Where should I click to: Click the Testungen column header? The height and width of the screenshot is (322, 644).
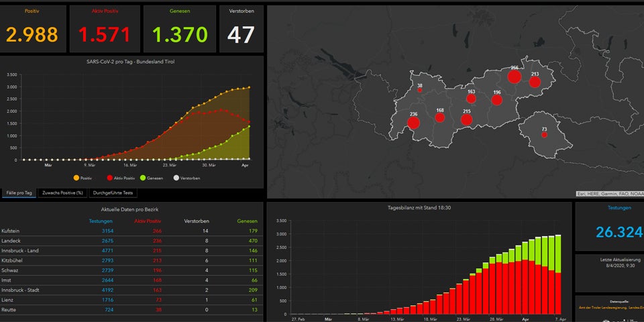[x=101, y=220]
